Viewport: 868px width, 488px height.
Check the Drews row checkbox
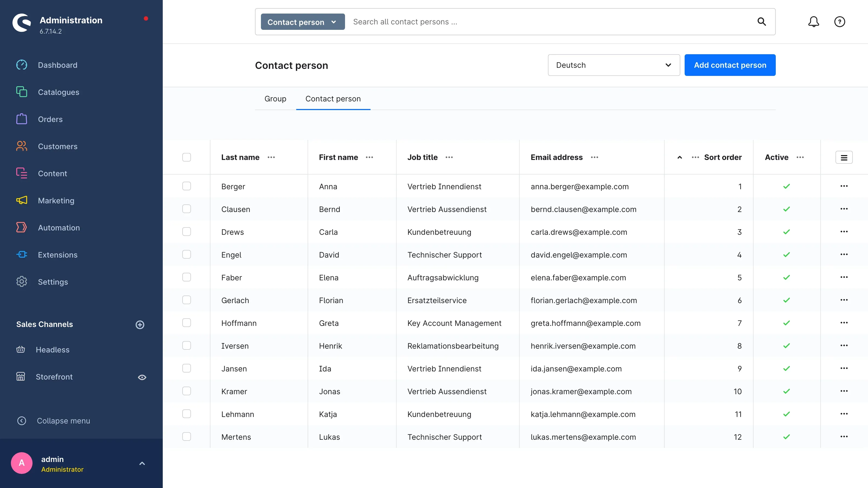[186, 232]
